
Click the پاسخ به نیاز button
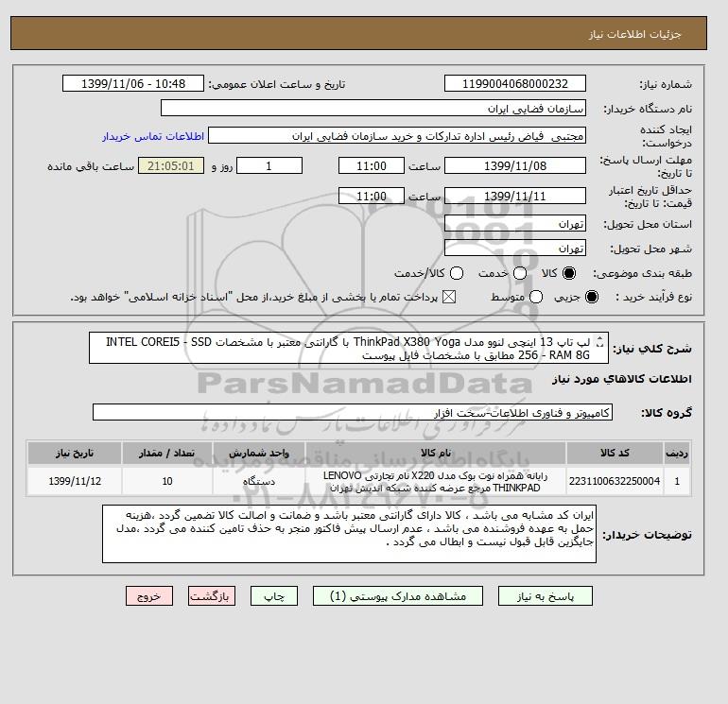546,596
